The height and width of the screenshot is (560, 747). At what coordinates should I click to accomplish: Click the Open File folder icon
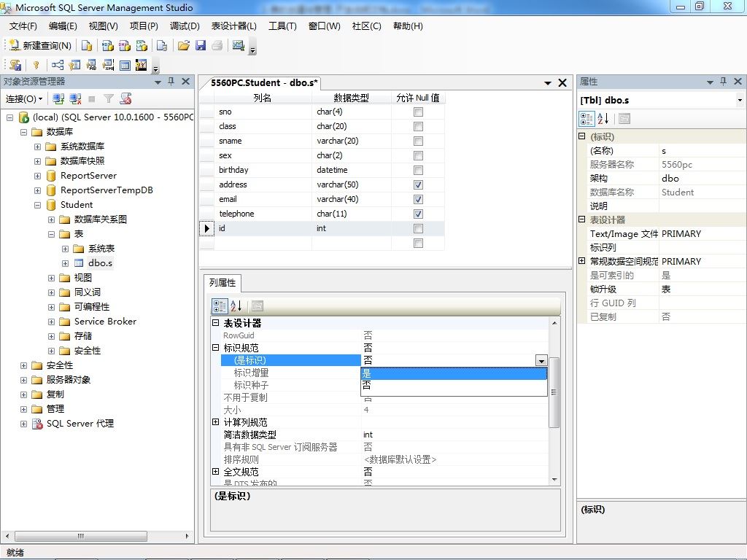183,45
